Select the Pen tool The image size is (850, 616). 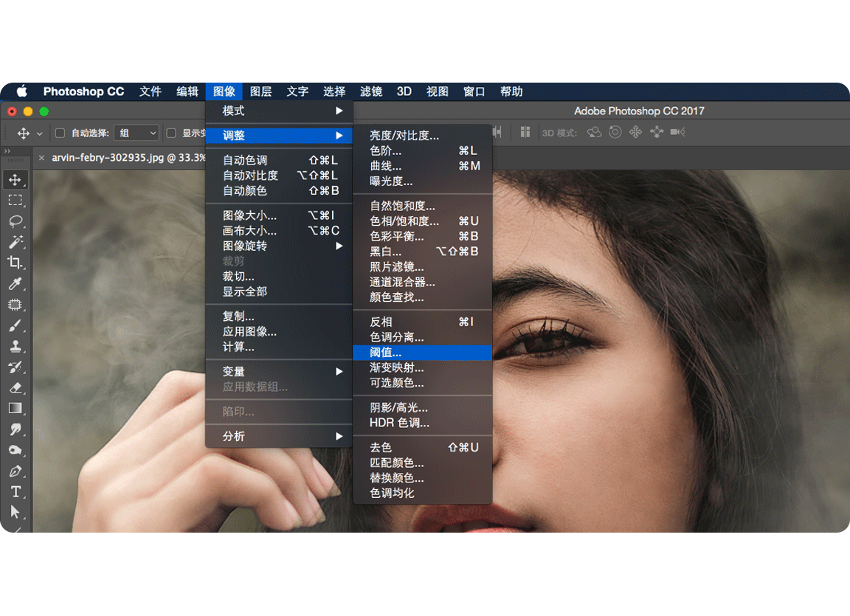point(15,471)
